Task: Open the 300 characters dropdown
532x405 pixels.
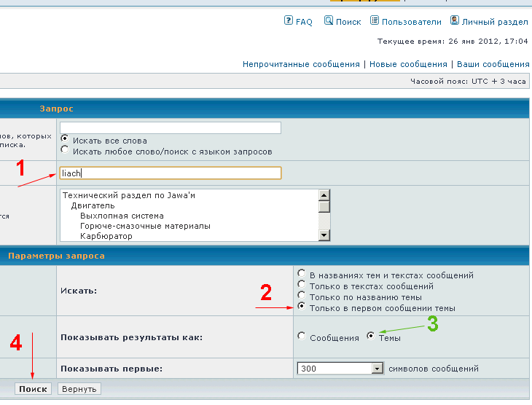Action: pos(377,369)
